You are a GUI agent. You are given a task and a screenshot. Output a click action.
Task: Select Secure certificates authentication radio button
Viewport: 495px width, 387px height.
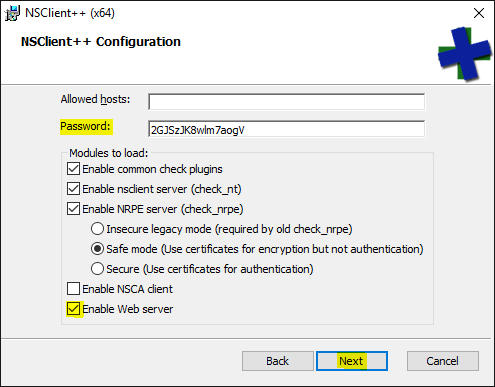[97, 269]
